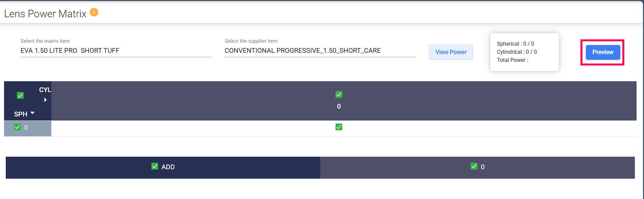Viewport: 644px width, 199px height.
Task: Click the Cylindrical 0 / 0 summary line
Action: pyautogui.click(x=517, y=52)
